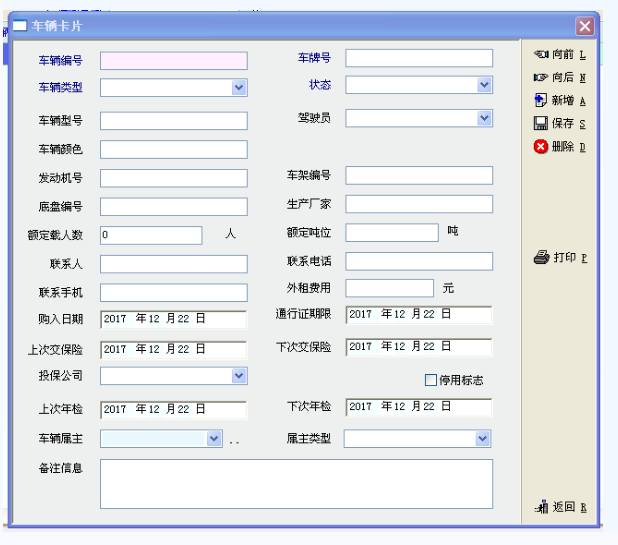618x545 pixels.
Task: Click the 返回 return icon
Action: tap(541, 507)
